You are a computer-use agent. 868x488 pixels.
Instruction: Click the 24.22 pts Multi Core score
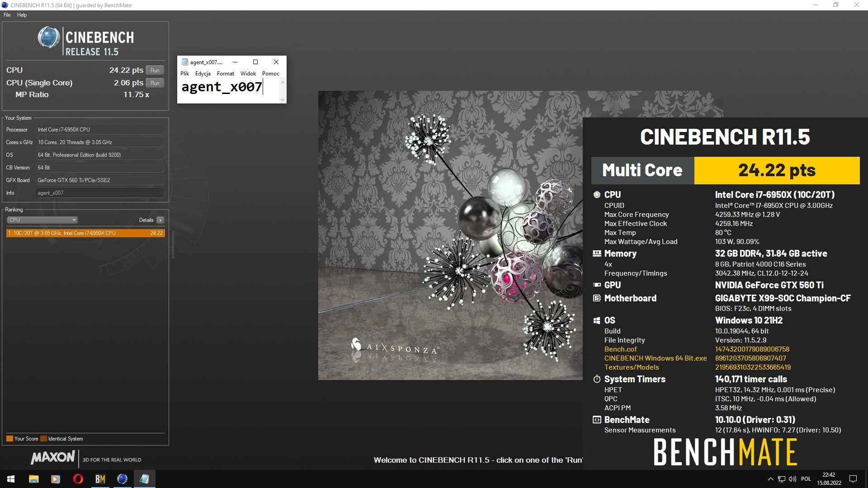pyautogui.click(x=777, y=170)
